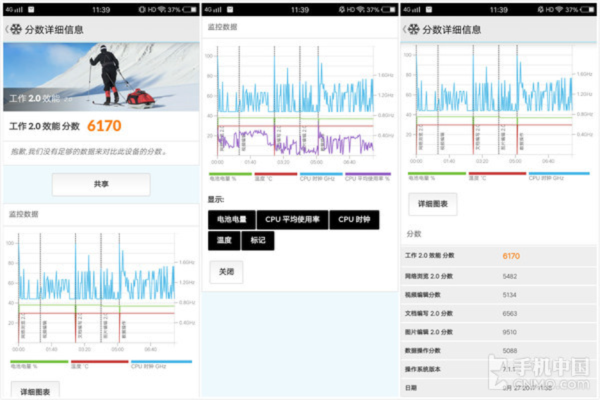
Task: Tap the insufficient-data comparison message text
Action: click(89, 152)
